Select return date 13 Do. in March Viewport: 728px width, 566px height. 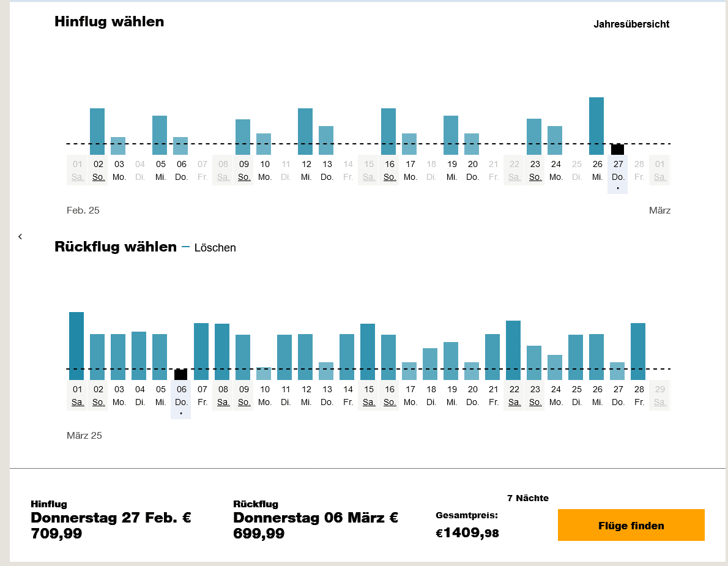327,395
